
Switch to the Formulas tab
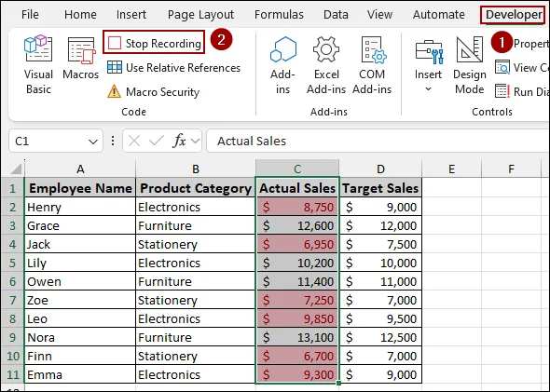pyautogui.click(x=279, y=14)
